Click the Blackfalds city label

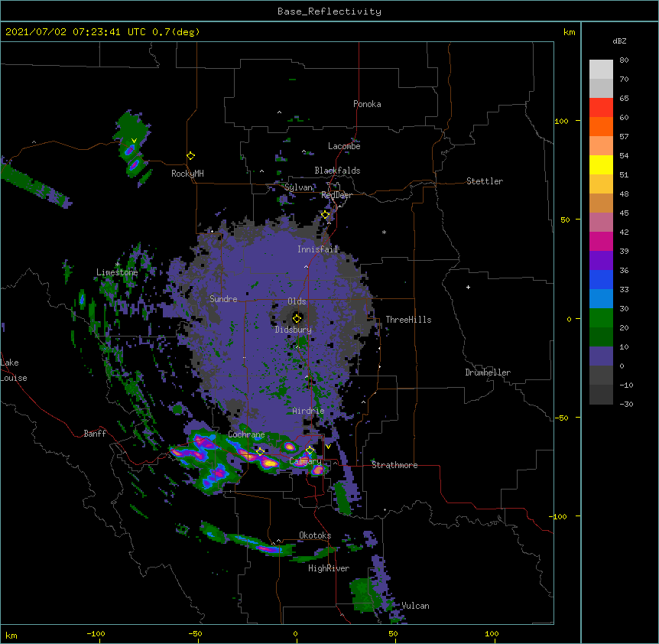pos(337,171)
